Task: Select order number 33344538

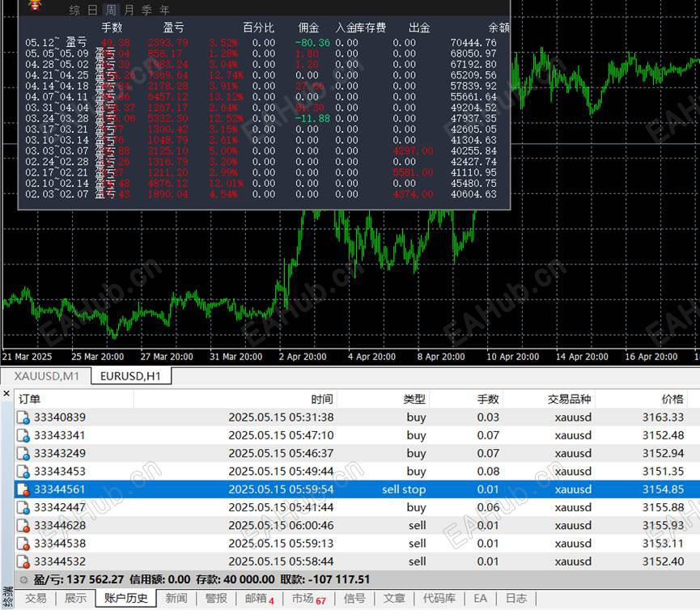Action: tap(60, 544)
